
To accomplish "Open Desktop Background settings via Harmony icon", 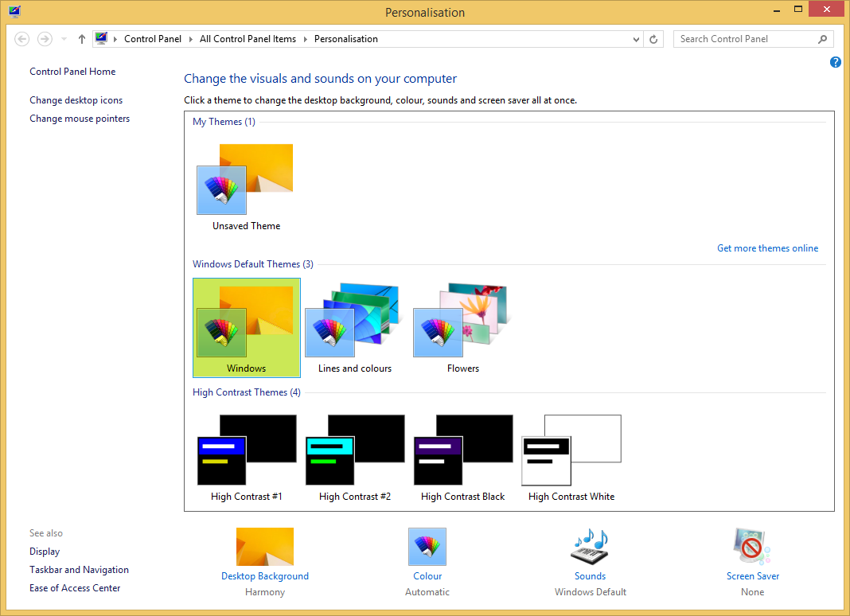I will click(265, 547).
